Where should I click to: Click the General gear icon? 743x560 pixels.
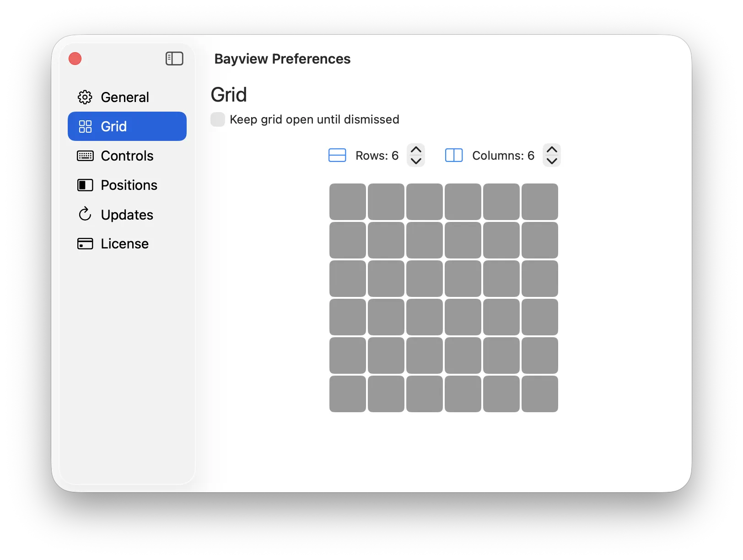85,97
